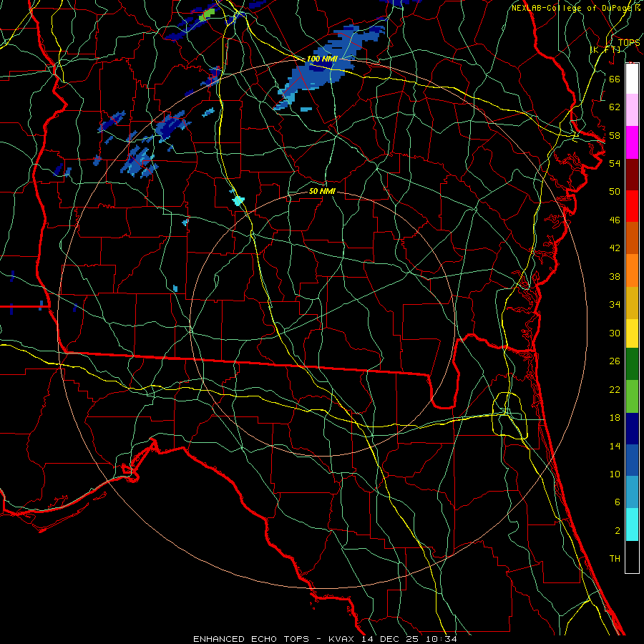
Task: Click the light blue 6-10 kft legend swatch
Action: click(x=632, y=492)
